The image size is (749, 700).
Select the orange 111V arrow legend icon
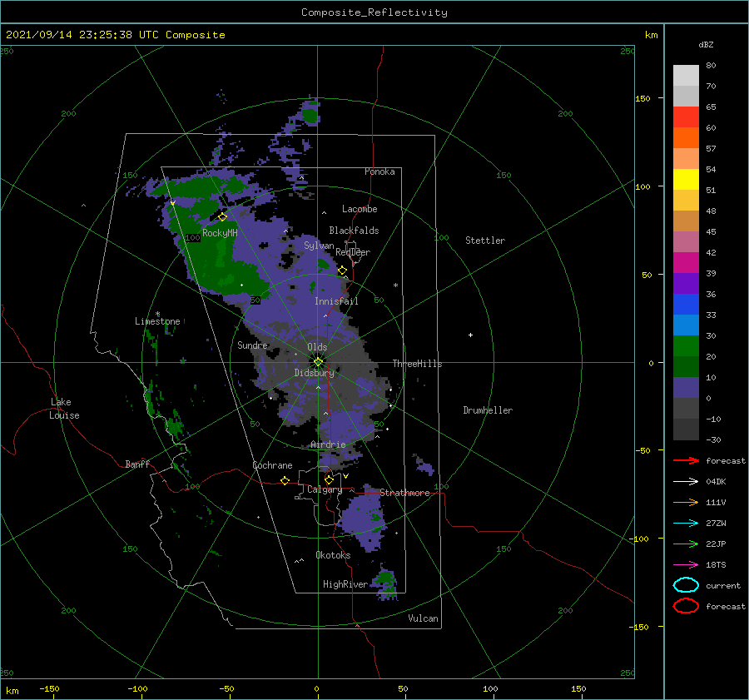click(686, 502)
